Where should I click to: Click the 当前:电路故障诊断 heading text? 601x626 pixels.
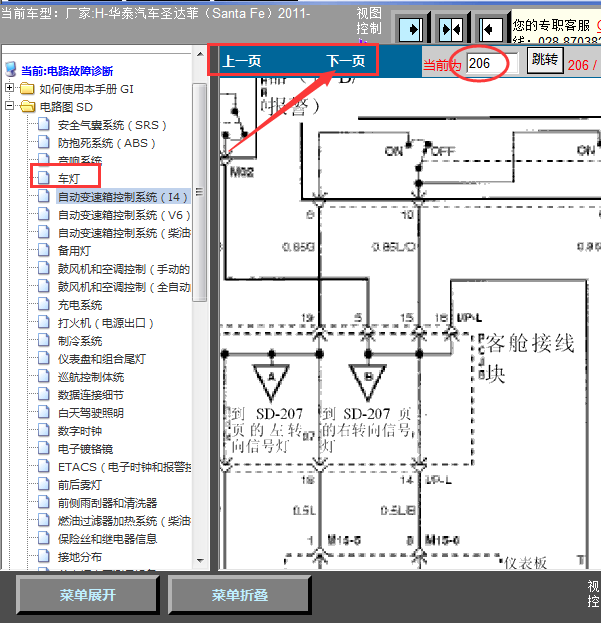point(67,71)
